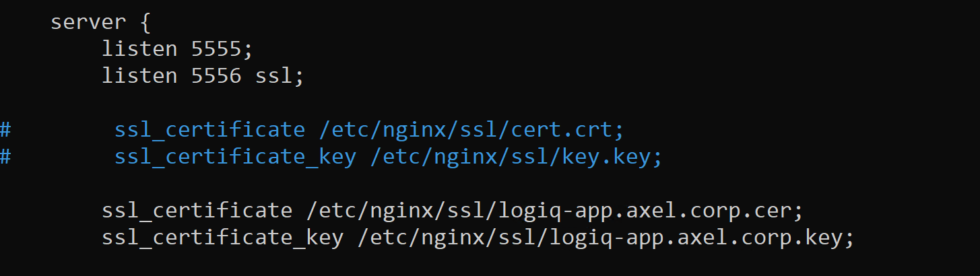
Task: Click the "listen" keyword before 5556
Action: pyautogui.click(x=139, y=75)
